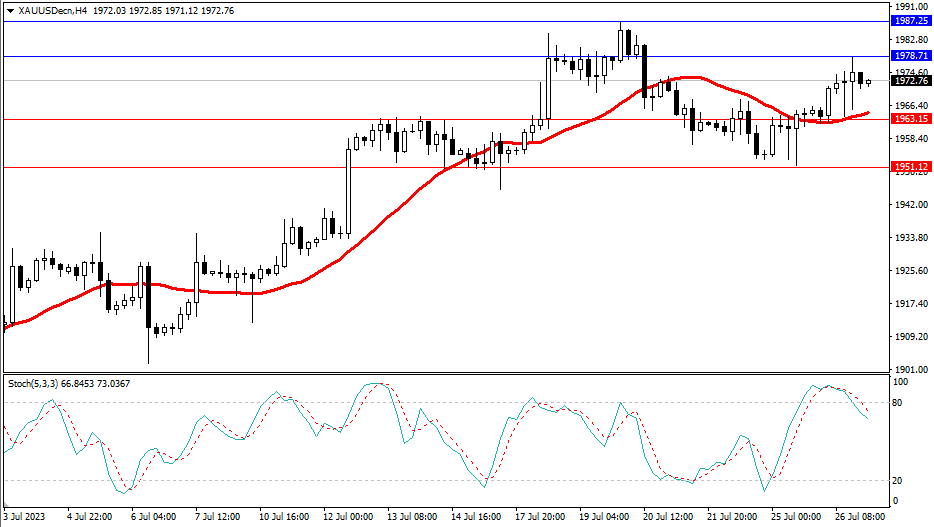Viewport: 934px width, 527px height.
Task: Click the 1972.76 current price label
Action: point(910,81)
